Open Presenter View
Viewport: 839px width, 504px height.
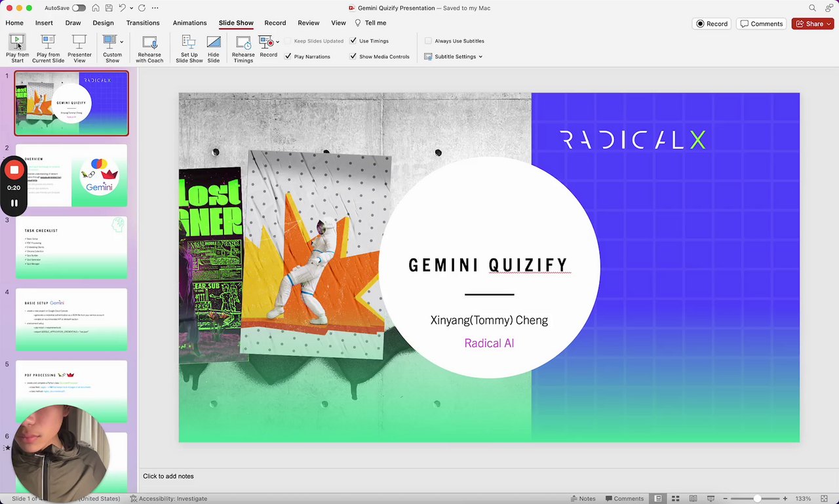pos(79,48)
